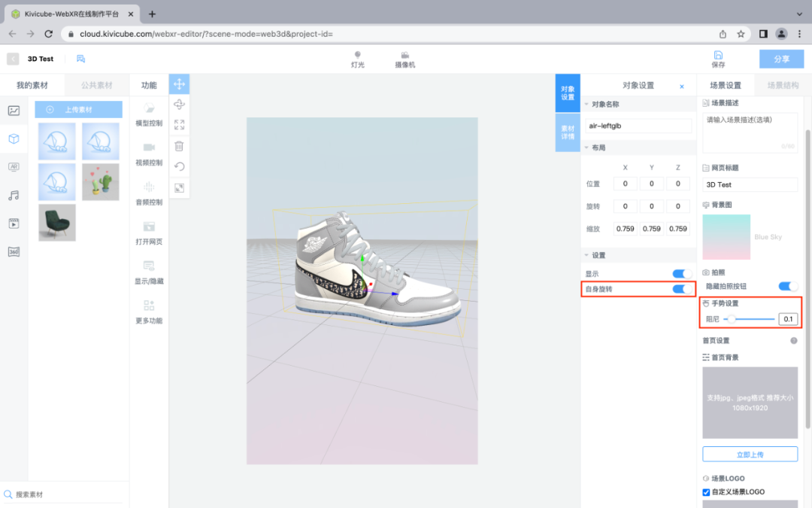
Task: Switch to 我的素材 tab
Action: click(32, 85)
